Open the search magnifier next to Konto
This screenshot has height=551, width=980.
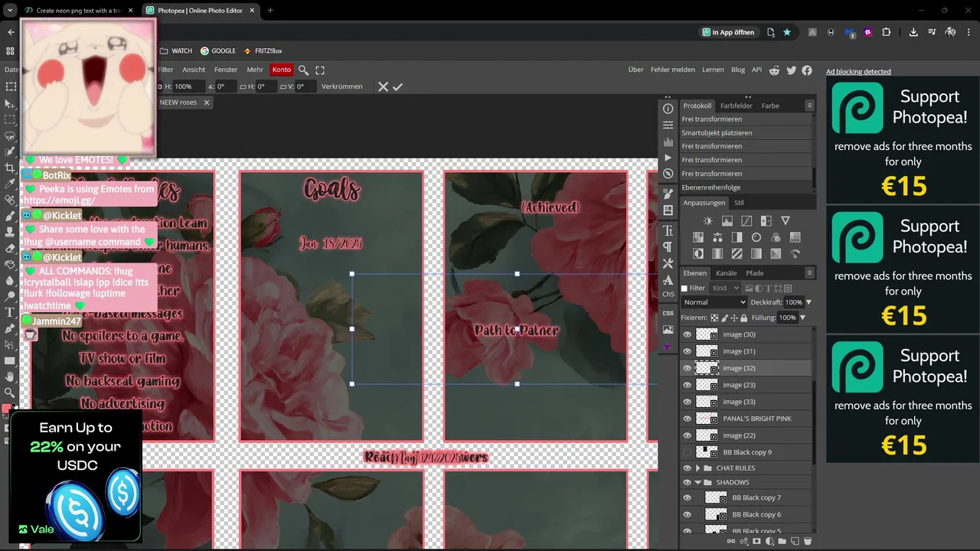pos(304,70)
